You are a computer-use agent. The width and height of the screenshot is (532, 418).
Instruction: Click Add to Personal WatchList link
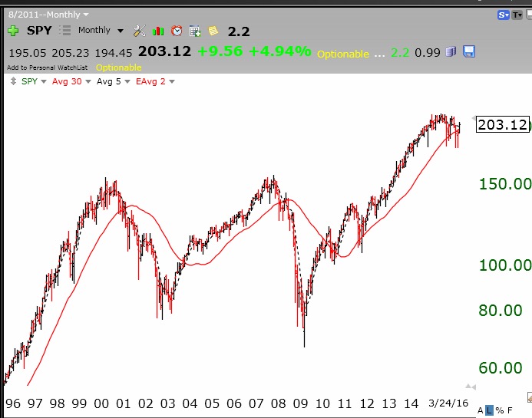(47, 67)
